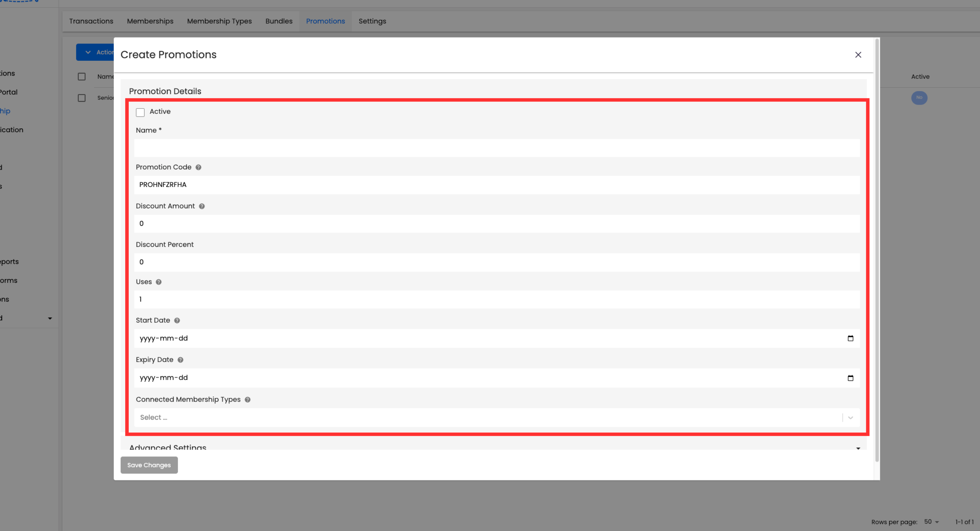
Task: Open the Rows per page dropdown
Action: coord(932,521)
